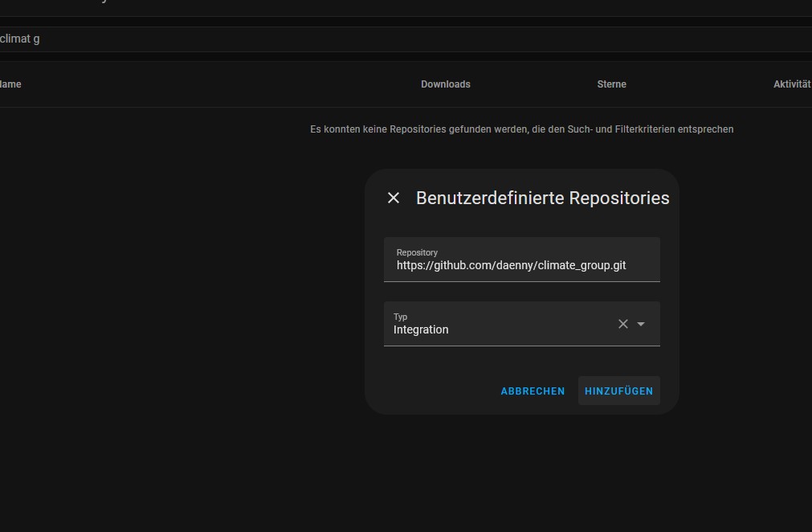
Task: Select the 'Benutzerdefinierte Repositories' dialog title
Action: [x=543, y=198]
